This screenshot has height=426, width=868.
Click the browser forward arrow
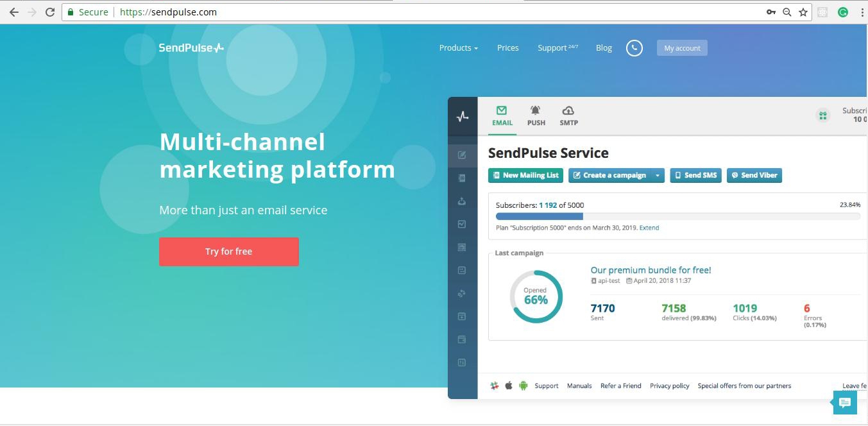click(x=31, y=12)
